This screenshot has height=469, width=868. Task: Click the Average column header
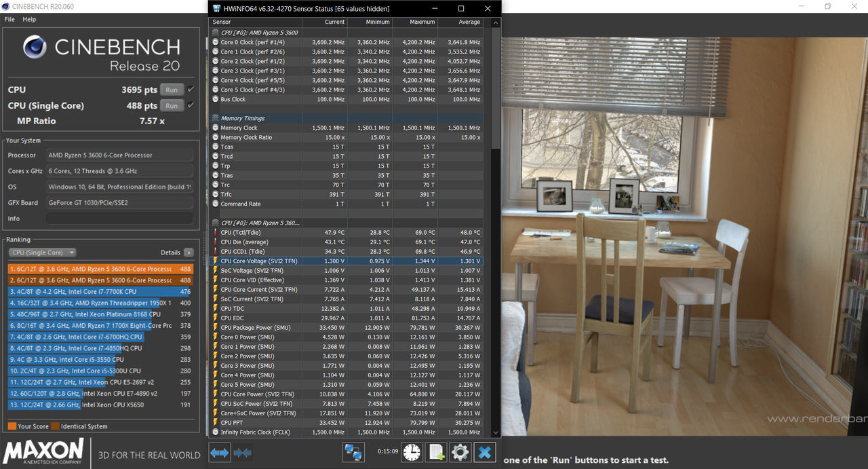pos(468,22)
